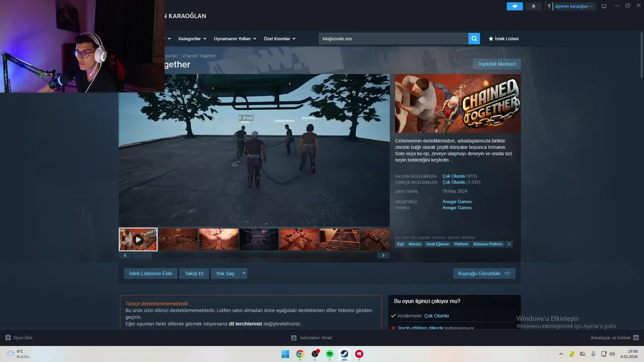Open alperen karaoğlan account dropdown
The image size is (644, 362).
tap(574, 7)
